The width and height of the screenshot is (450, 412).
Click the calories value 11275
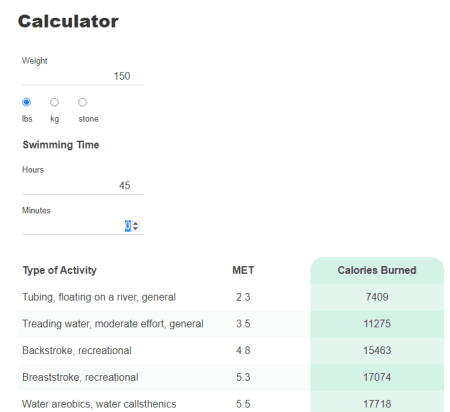pos(377,324)
